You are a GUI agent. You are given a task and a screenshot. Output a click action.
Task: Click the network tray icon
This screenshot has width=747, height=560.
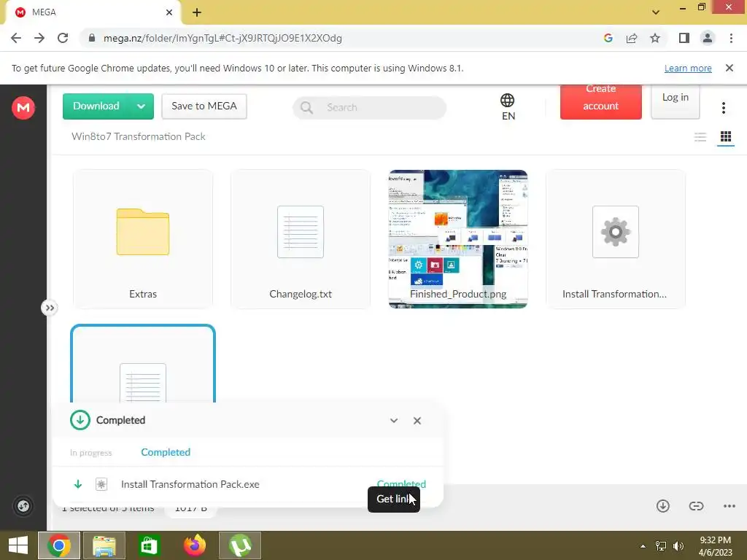click(661, 546)
